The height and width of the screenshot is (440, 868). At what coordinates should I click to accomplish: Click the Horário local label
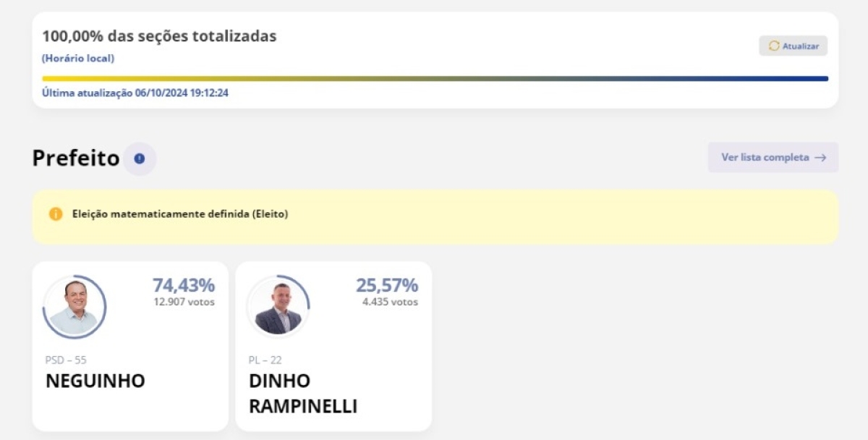78,59
